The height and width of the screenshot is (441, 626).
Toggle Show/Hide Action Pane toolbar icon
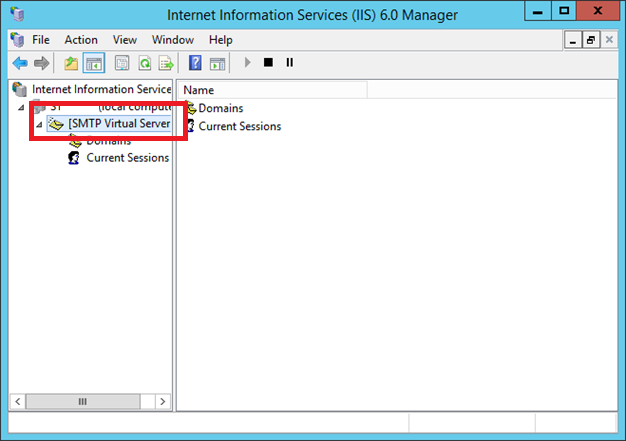218,63
